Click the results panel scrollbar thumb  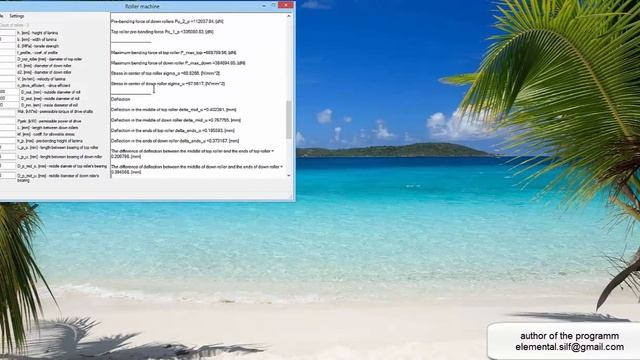[289, 120]
